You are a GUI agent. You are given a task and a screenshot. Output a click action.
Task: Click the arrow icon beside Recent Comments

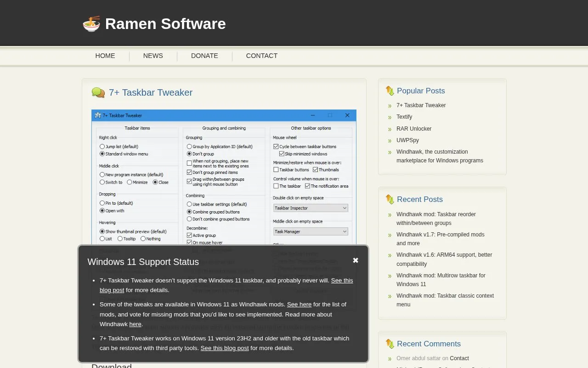(x=390, y=344)
